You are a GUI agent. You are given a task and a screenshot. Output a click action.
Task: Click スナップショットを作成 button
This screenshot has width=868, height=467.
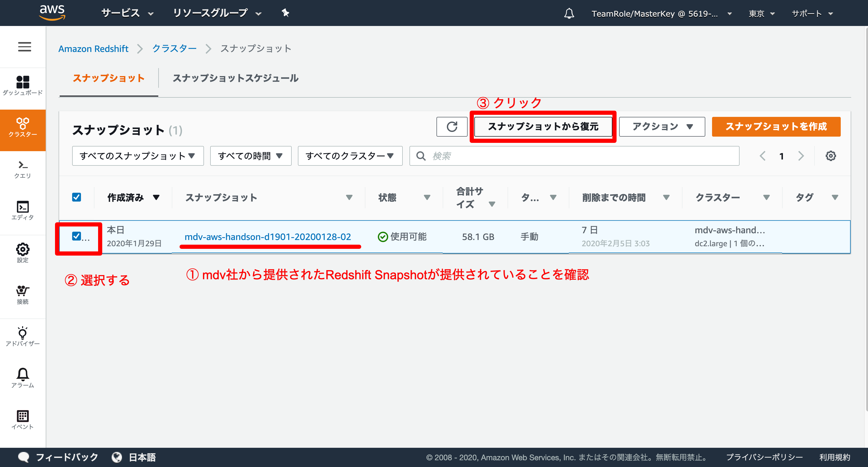click(x=776, y=127)
